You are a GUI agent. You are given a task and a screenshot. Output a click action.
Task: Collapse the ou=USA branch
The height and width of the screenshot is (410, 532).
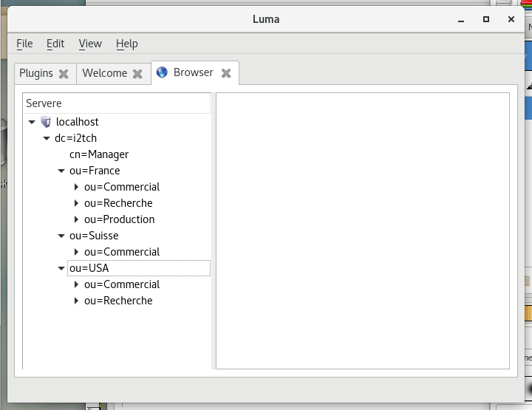click(x=61, y=268)
